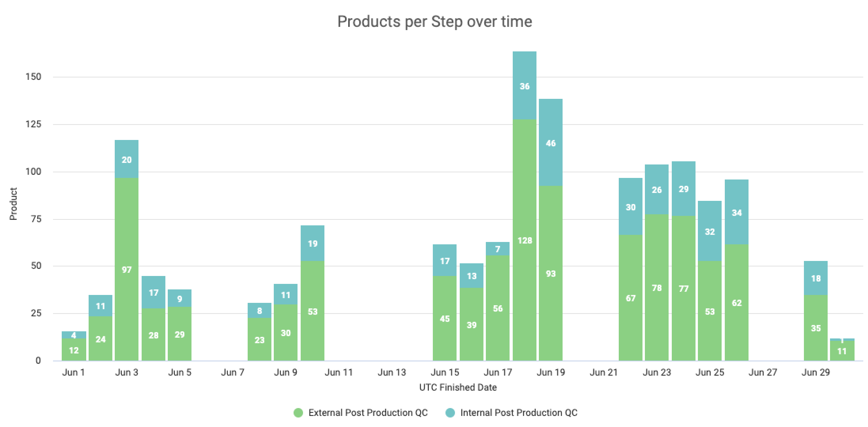This screenshot has height=427, width=868.
Task: Toggle the External Post Production QC legend label
Action: (368, 413)
